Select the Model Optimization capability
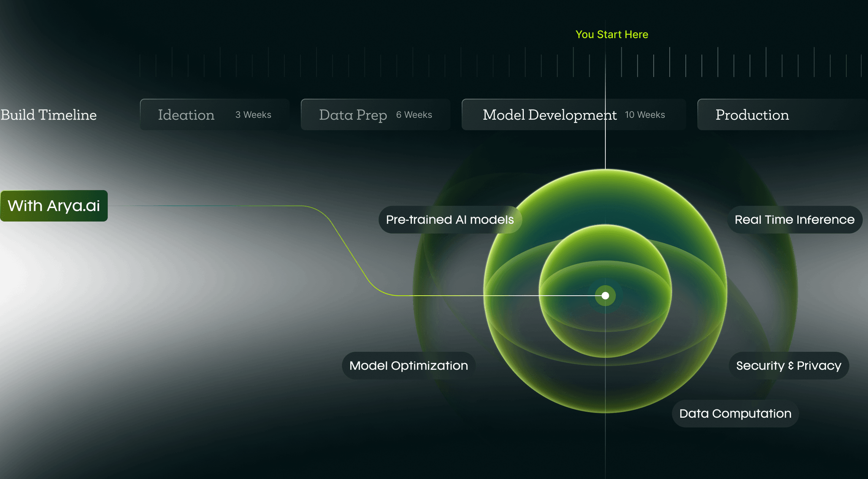Screen dimensions: 868x479 coord(408,365)
